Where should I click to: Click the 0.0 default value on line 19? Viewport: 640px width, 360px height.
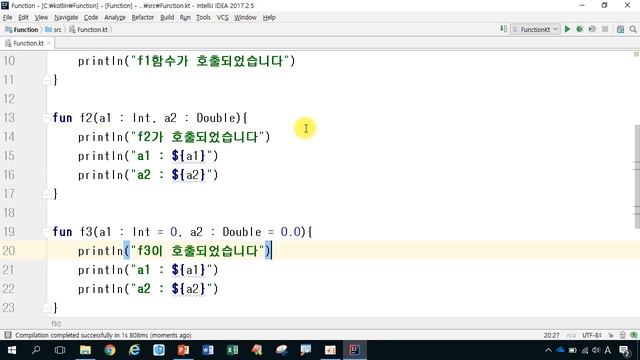tap(291, 232)
